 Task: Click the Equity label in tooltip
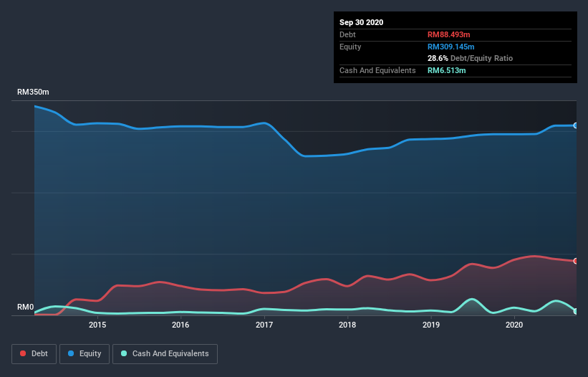350,47
